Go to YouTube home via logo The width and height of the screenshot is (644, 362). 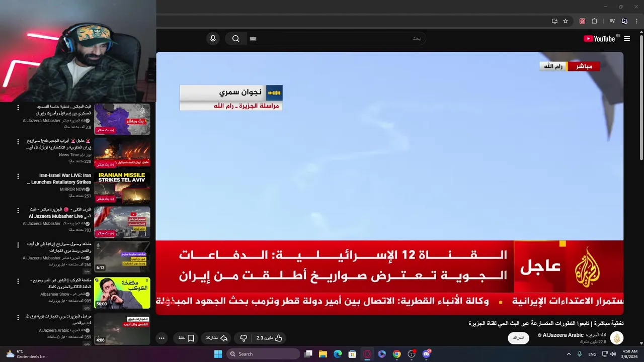599,39
